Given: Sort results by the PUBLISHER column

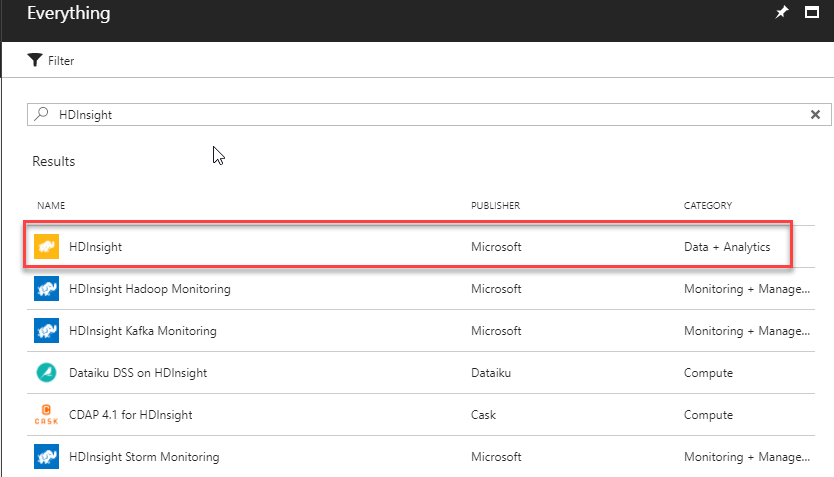Looking at the screenshot, I should click(x=495, y=206).
